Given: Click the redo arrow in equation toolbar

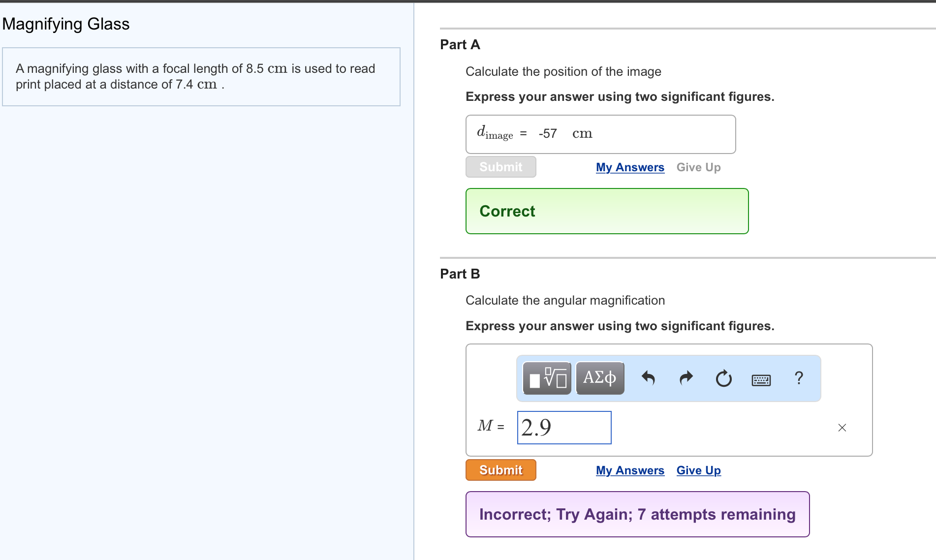Looking at the screenshot, I should 686,378.
